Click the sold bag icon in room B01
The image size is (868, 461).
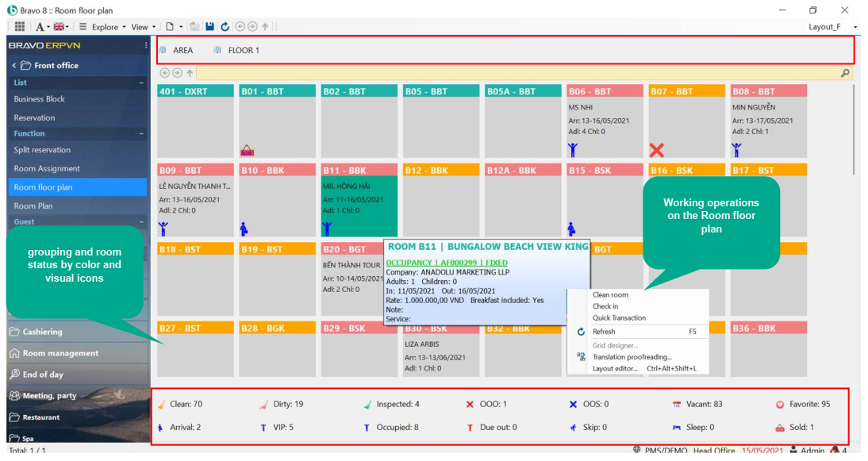tap(248, 151)
